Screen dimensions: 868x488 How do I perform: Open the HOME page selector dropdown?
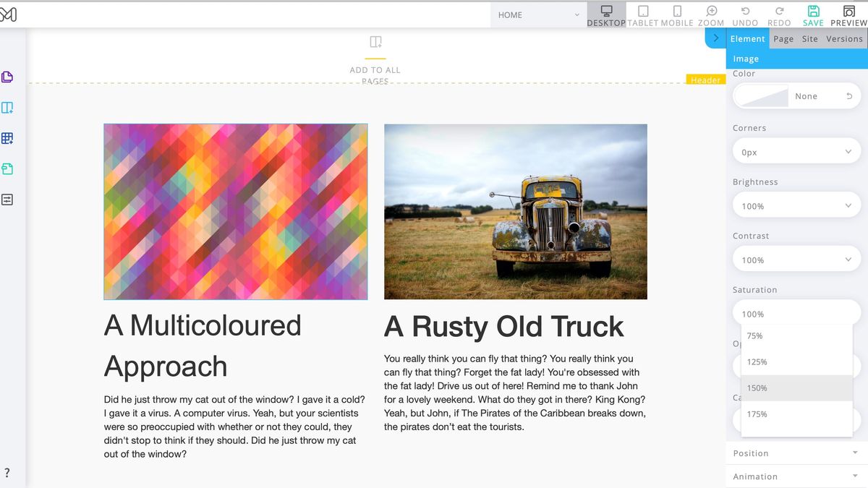coord(537,14)
